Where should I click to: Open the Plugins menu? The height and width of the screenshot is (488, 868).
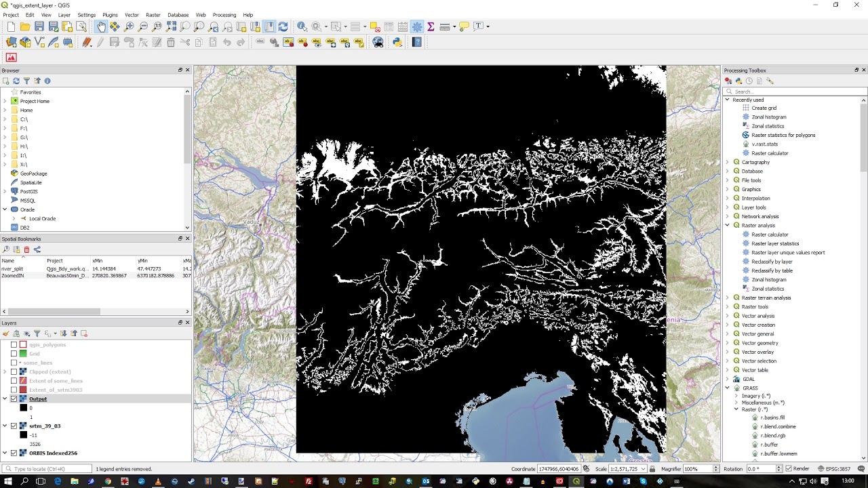[x=110, y=15]
